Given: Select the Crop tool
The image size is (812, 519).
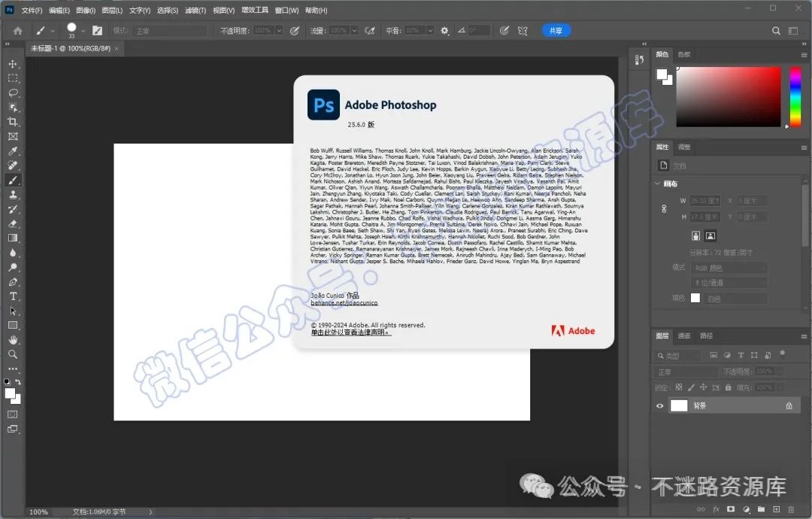Looking at the screenshot, I should point(13,122).
